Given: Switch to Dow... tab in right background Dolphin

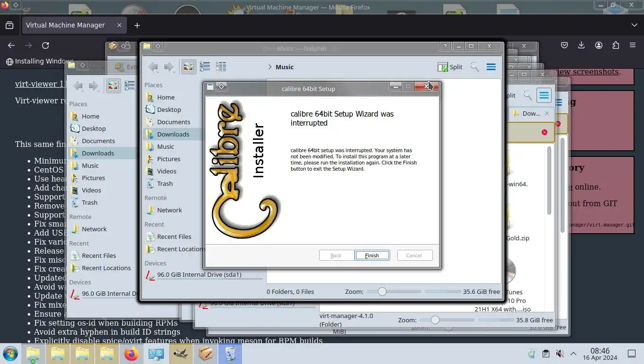Looking at the screenshot, I should coord(531,113).
